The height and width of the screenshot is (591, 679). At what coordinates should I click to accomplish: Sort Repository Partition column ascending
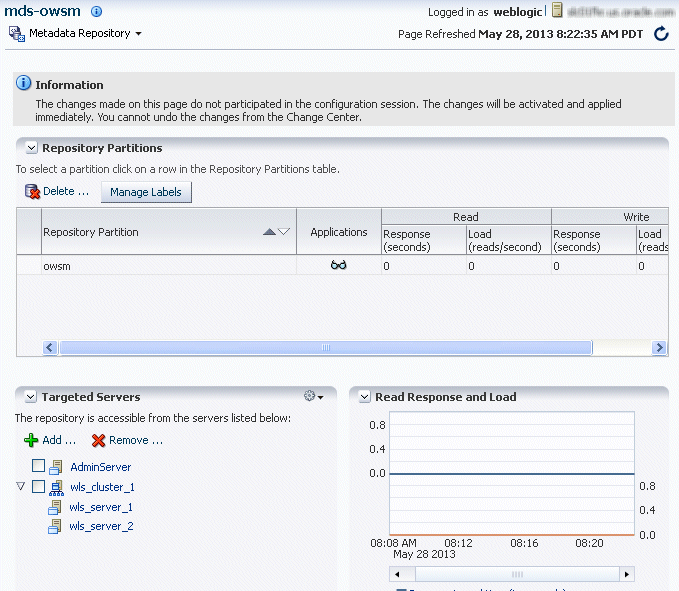click(x=269, y=232)
